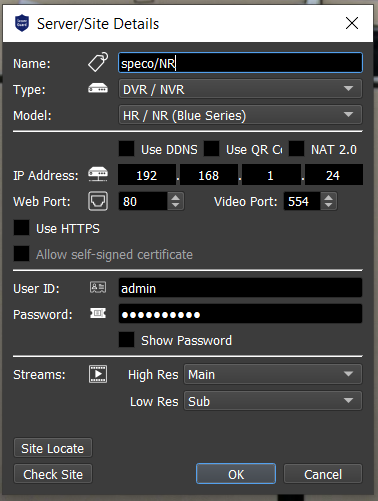
Task: Click the Name field containing speco/NR
Action: pyautogui.click(x=240, y=63)
